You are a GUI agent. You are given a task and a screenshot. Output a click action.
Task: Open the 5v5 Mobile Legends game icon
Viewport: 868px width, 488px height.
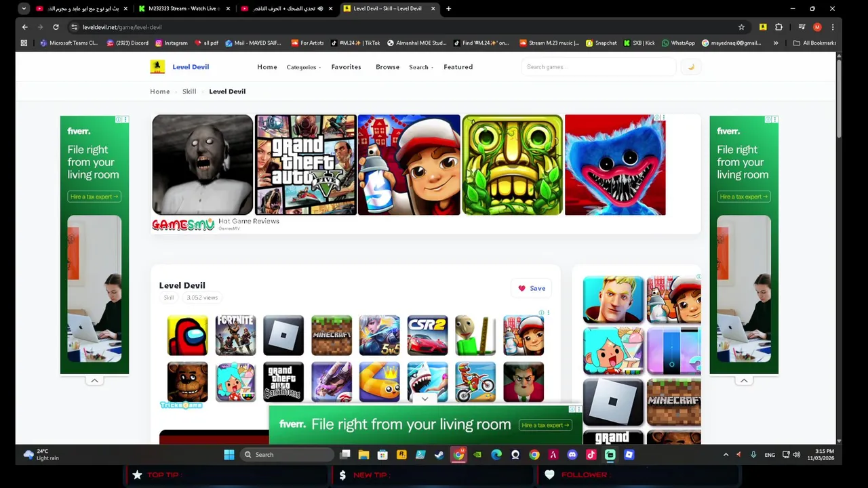pyautogui.click(x=379, y=335)
